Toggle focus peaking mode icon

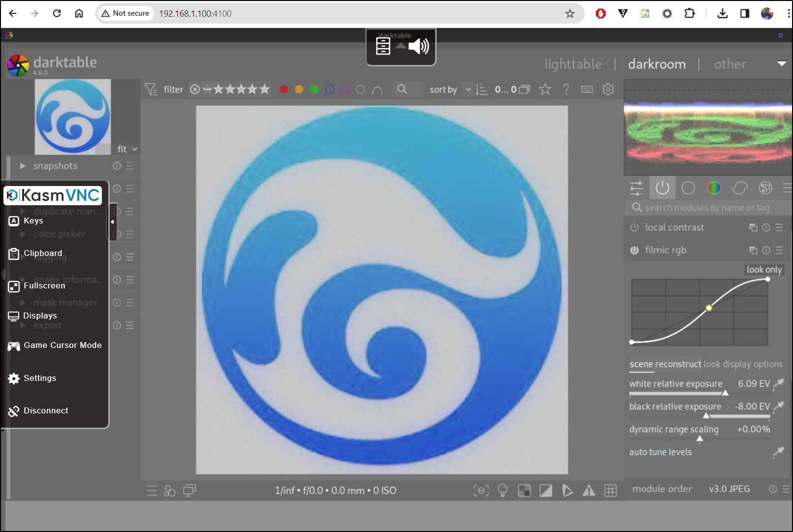pos(481,491)
